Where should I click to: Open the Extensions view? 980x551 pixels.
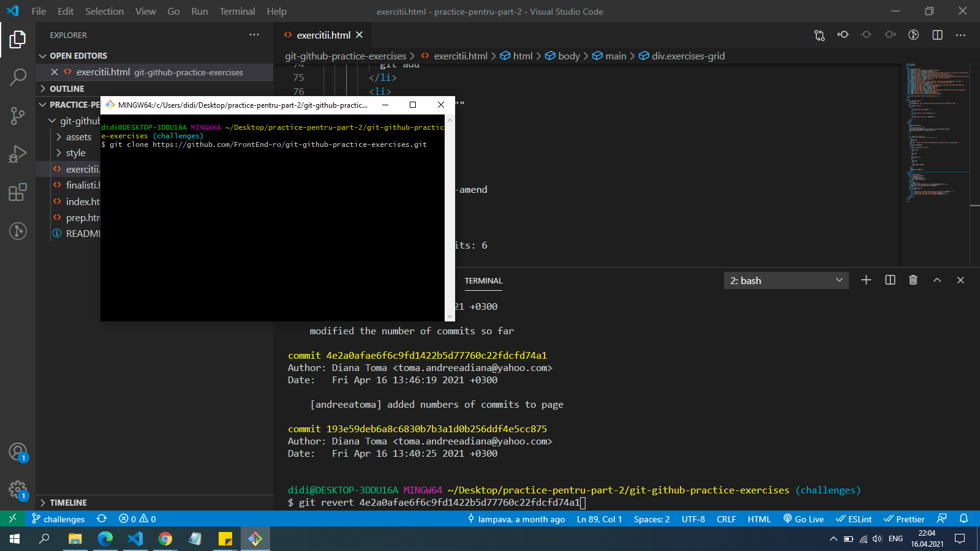18,192
